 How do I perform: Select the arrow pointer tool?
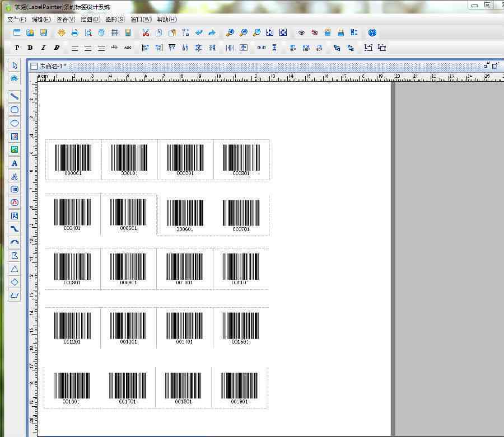pos(15,65)
